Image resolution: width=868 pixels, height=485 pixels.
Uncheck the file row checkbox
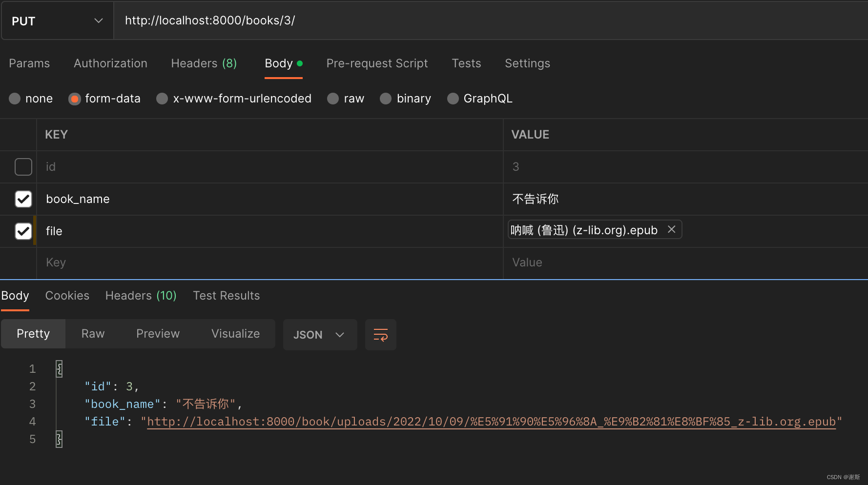(x=23, y=231)
